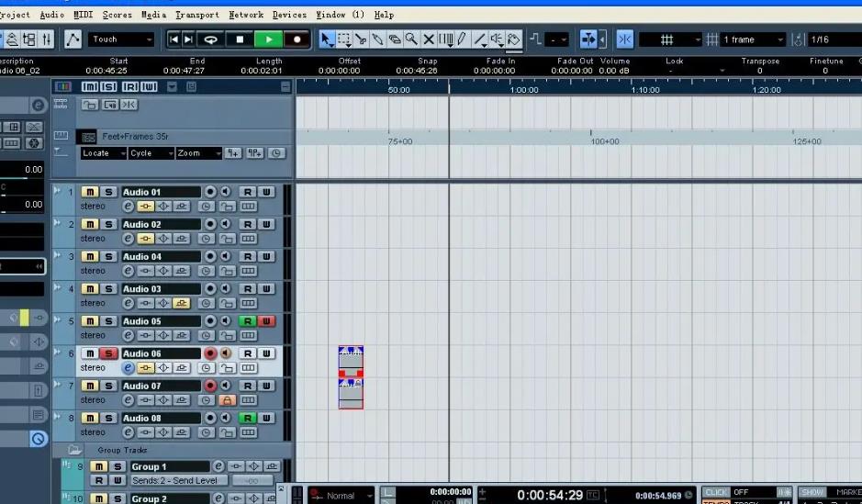Select the audio event on Audio 07
This screenshot has width=862, height=504.
click(x=351, y=394)
